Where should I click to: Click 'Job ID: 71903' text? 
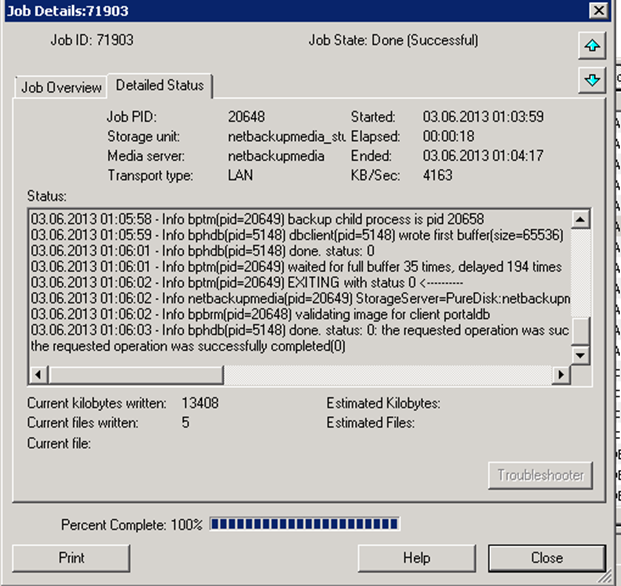[92, 40]
